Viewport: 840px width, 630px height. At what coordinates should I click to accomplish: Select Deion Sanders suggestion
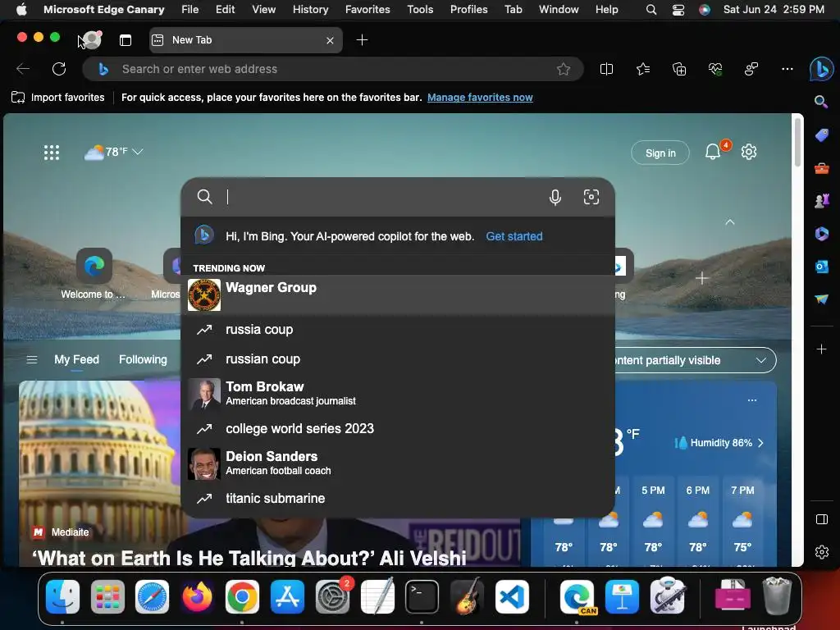tap(398, 463)
